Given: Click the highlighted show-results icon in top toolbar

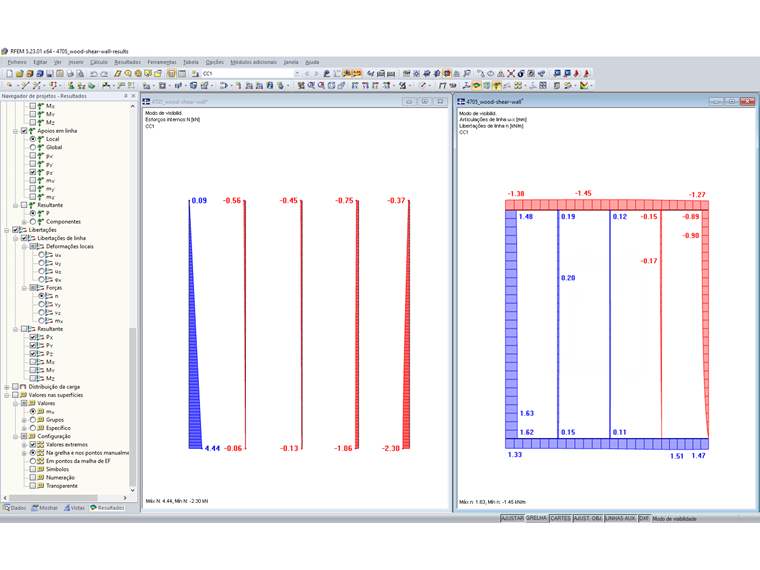Looking at the screenshot, I should tap(347, 73).
